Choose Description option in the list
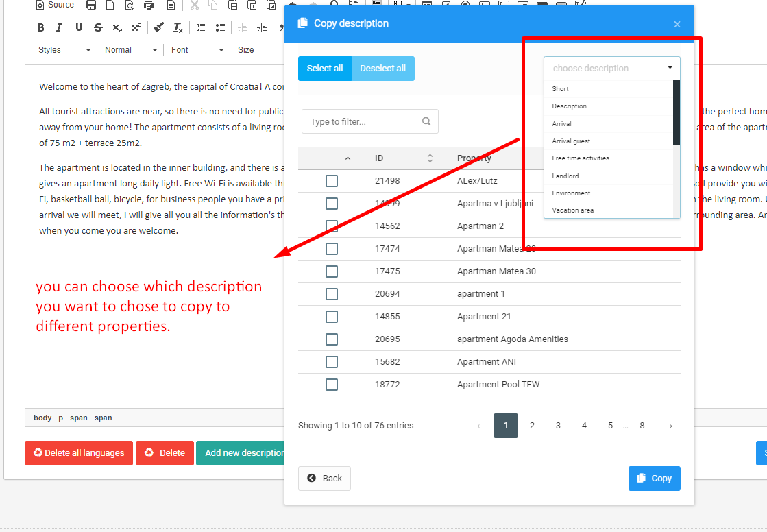Screen dimensions: 767x532 point(609,106)
